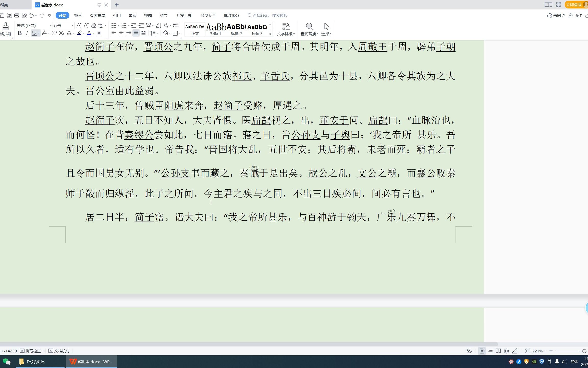
Task: Click distributed alignment icon
Action: tap(143, 33)
